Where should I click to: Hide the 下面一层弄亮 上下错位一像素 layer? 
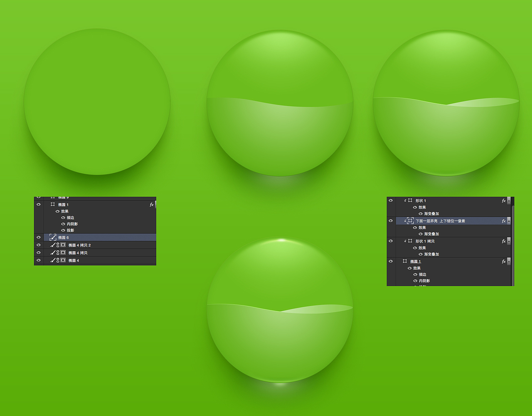coord(391,220)
